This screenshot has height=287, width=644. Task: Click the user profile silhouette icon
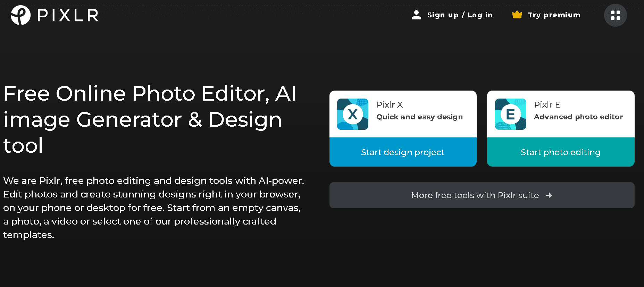[x=416, y=15]
